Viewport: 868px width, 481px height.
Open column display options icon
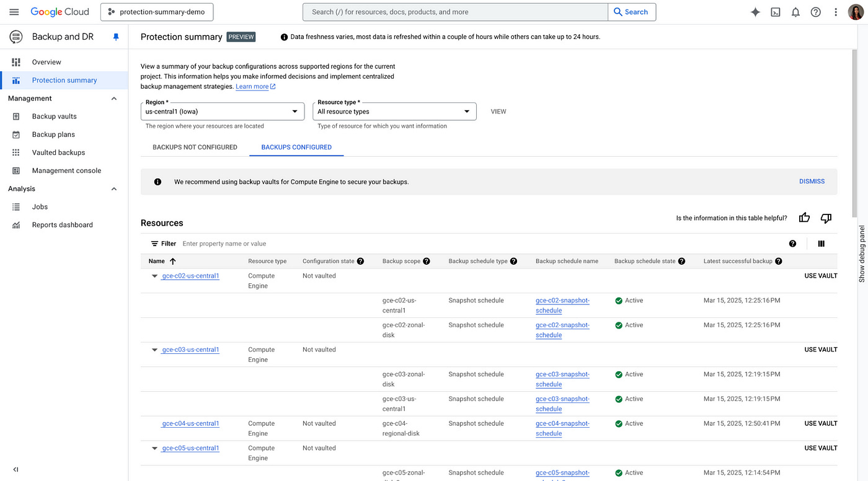(821, 244)
